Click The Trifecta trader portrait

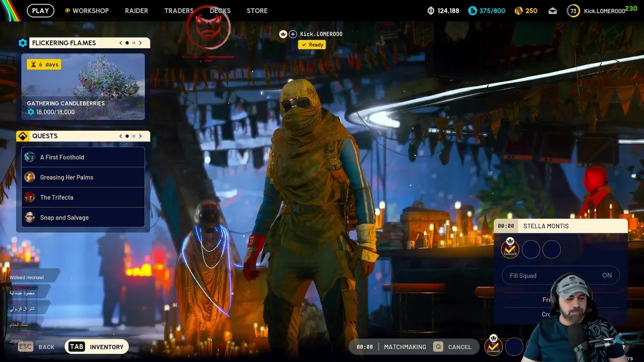[x=30, y=197]
